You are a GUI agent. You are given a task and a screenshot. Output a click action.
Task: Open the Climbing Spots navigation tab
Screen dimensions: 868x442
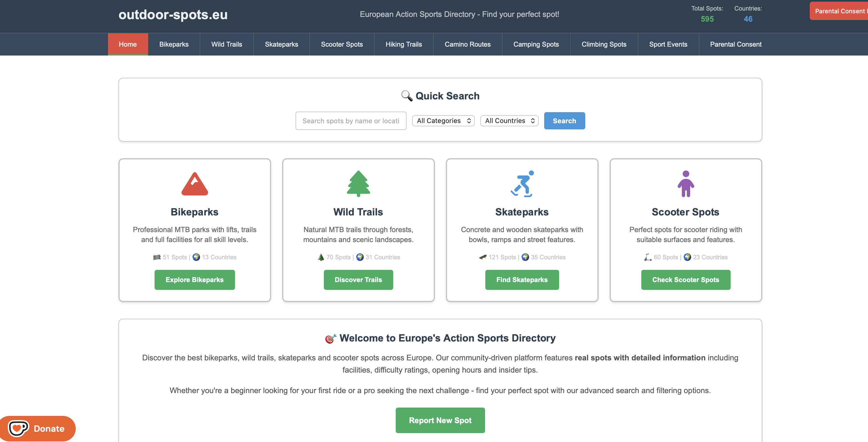pos(604,44)
